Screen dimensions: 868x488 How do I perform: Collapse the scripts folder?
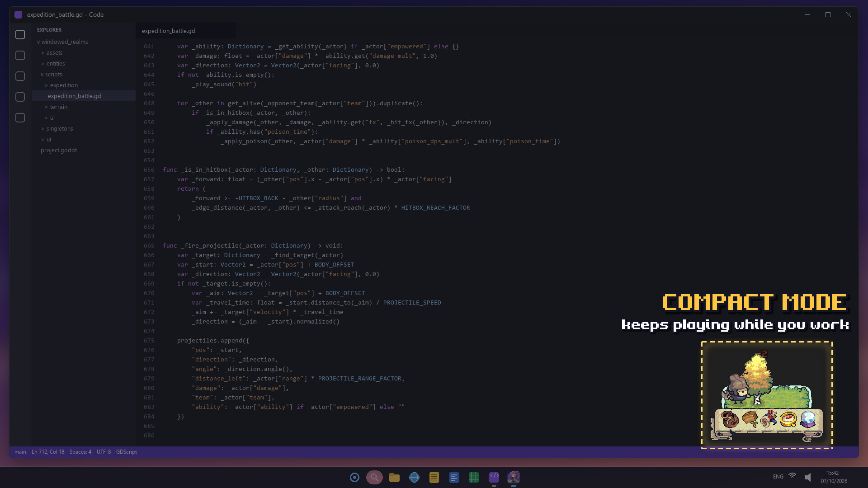[x=51, y=75]
